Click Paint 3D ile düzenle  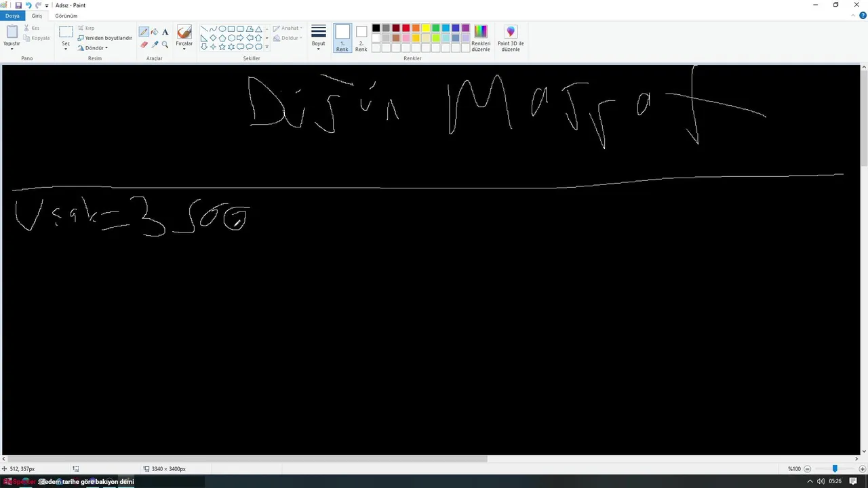tap(511, 38)
